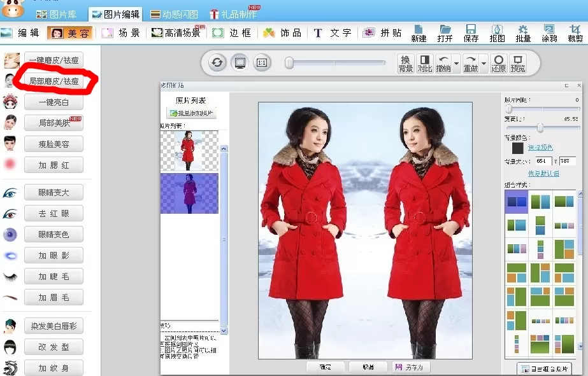This screenshot has width=588, height=376.
Task: Open the dropdown arrow next to 重做
Action: coord(484,63)
